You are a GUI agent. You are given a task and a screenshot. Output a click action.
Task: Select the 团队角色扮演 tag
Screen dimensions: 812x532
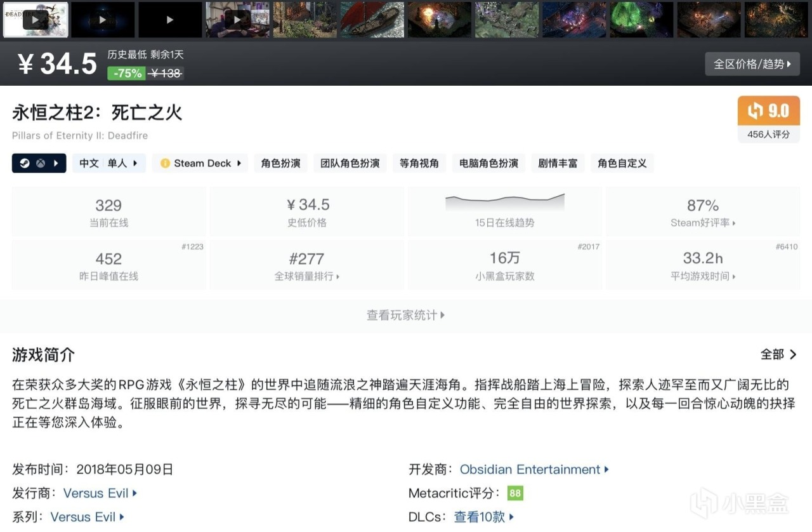click(x=350, y=163)
